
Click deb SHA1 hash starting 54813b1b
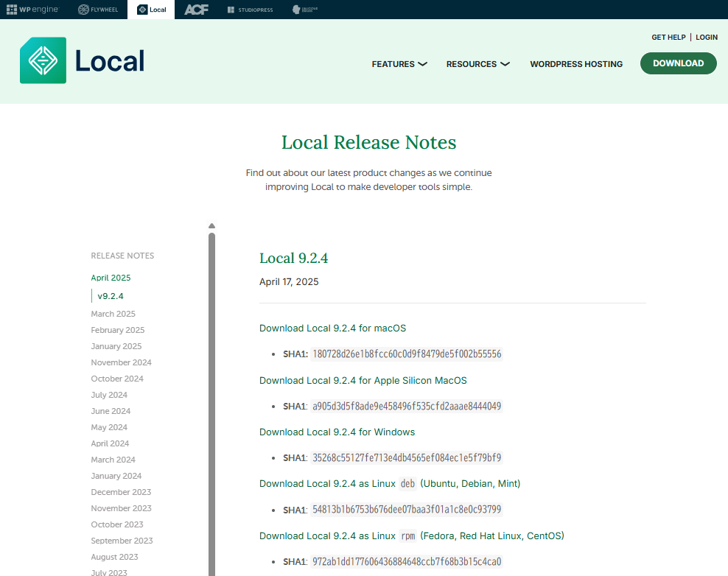[407, 510]
